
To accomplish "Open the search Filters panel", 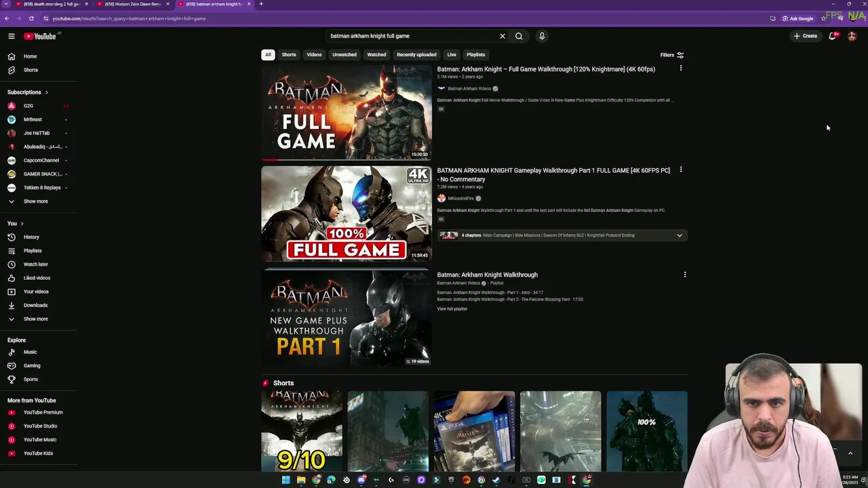I will 672,55.
